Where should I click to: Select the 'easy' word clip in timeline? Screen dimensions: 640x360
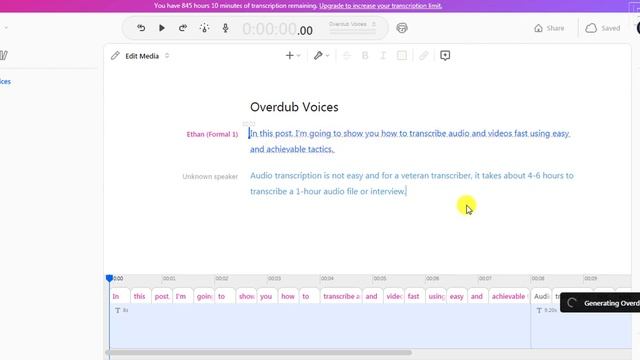[457, 296]
